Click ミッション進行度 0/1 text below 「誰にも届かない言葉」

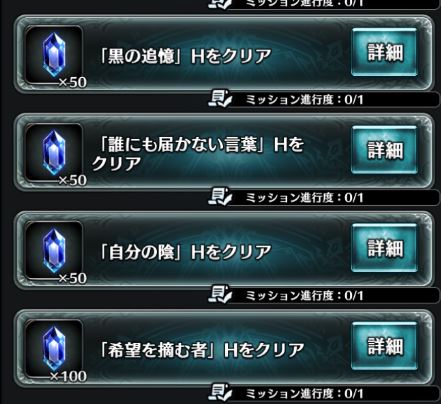[x=304, y=198]
